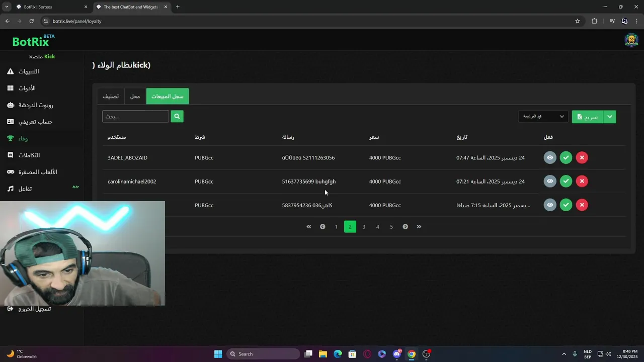This screenshot has width=644, height=362.
Task: Open الألعاب المصغرة mini games in sidebar
Action: coord(37,172)
